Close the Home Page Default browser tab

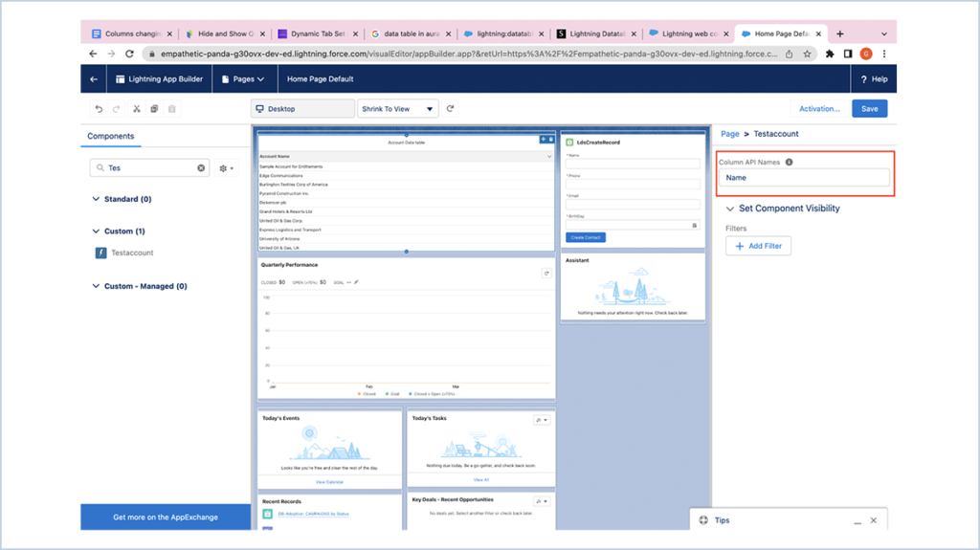[x=818, y=33]
